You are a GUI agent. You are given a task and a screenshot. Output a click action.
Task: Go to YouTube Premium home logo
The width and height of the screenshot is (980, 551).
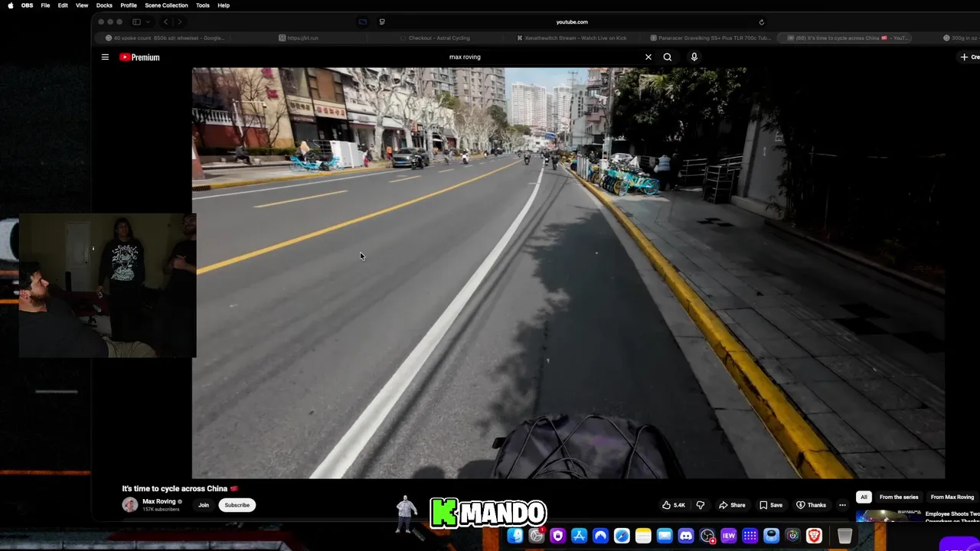(139, 57)
